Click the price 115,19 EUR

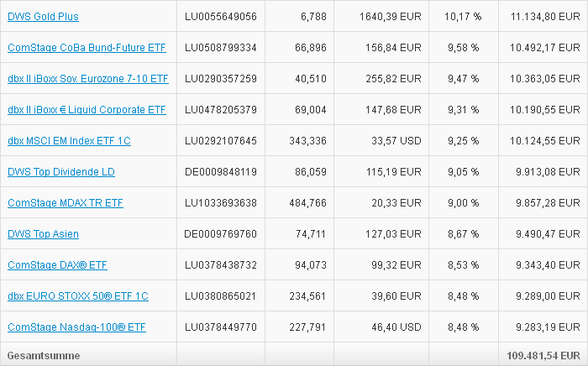(x=393, y=172)
